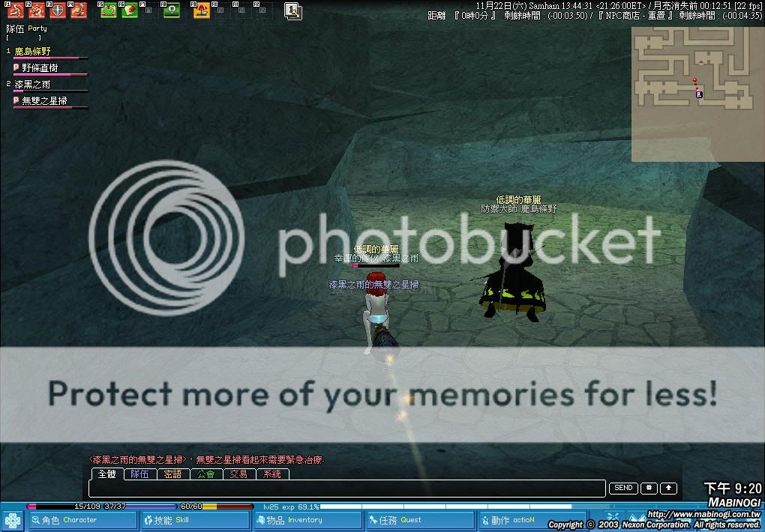Select the 密語 whisper chat tab
The height and width of the screenshot is (532, 765).
coord(172,474)
